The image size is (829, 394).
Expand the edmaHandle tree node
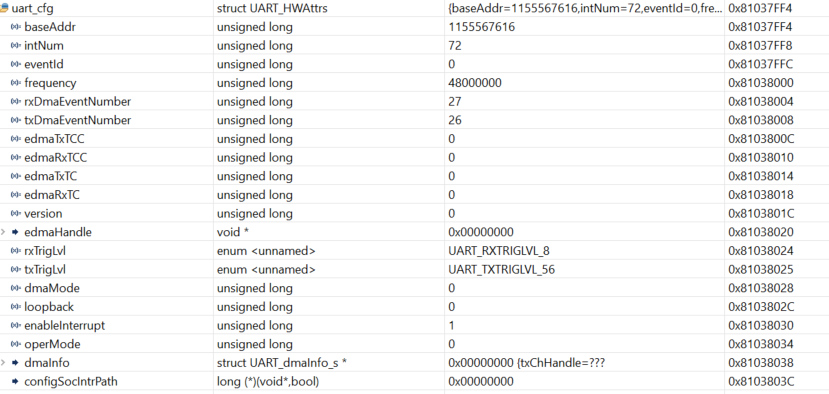tap(3, 232)
